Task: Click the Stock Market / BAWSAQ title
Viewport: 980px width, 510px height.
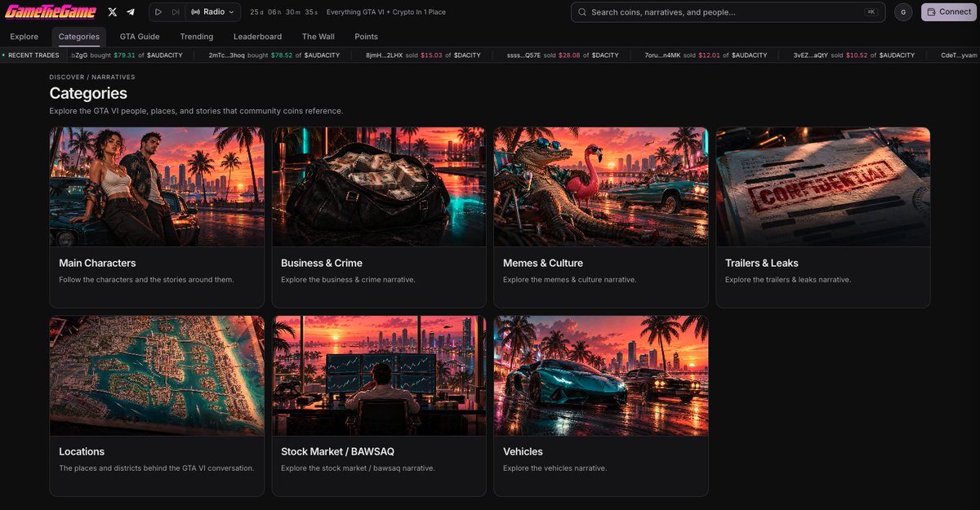Action: click(x=338, y=451)
